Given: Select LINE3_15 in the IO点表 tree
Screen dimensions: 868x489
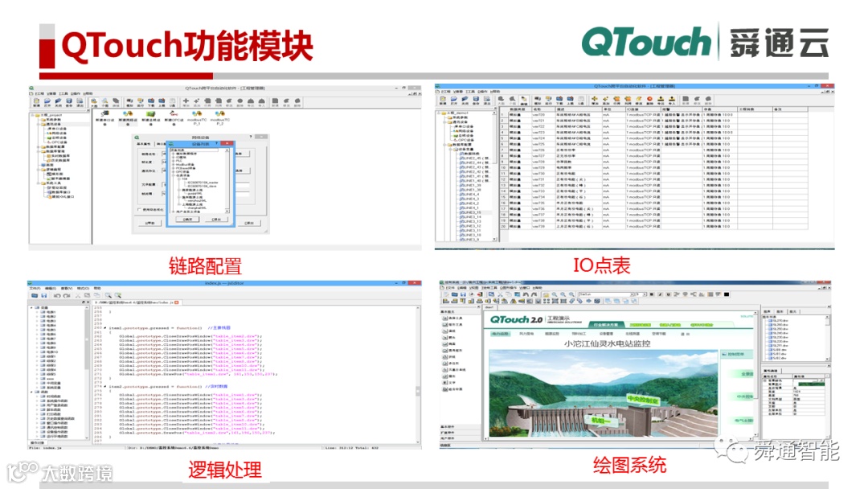Looking at the screenshot, I should (473, 212).
